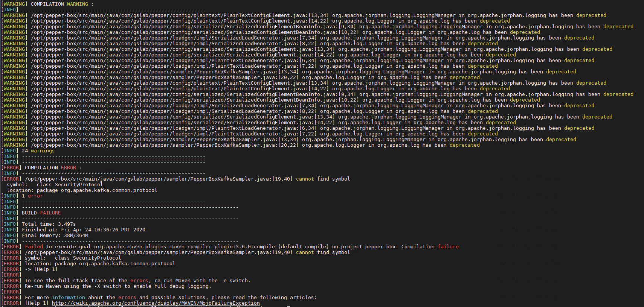The image size is (644, 307).
Task: Click 'Failed to execute goal' error line
Action: 230,247
